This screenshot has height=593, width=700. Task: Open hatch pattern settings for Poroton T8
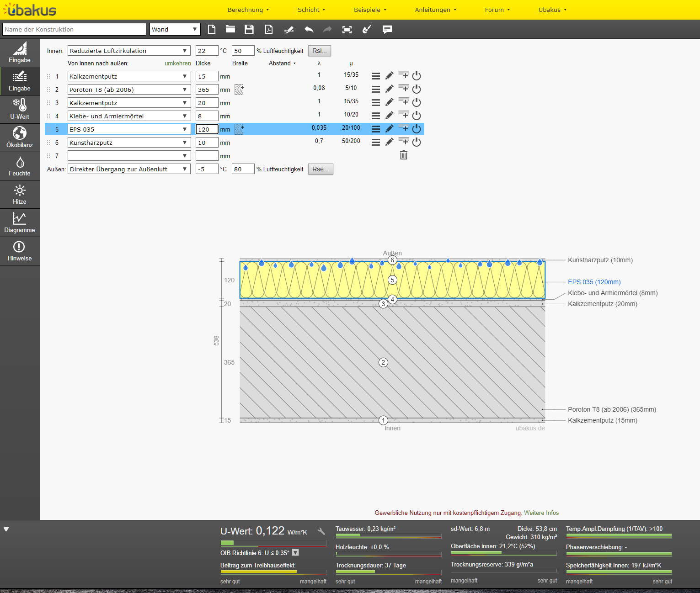pyautogui.click(x=239, y=90)
